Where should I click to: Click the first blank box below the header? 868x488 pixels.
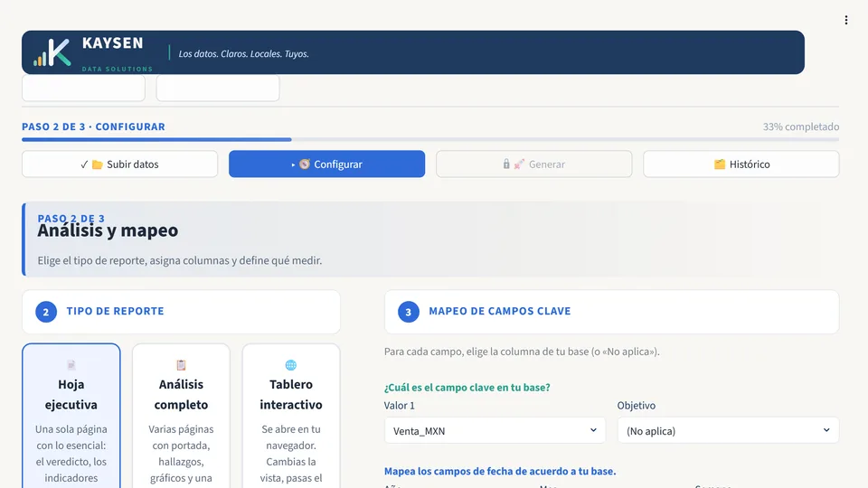click(83, 88)
